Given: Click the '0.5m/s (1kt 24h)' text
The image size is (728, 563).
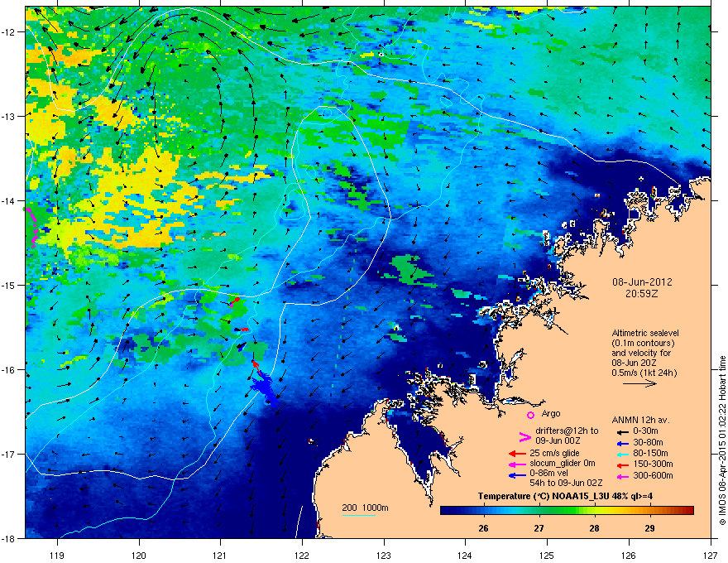Looking at the screenshot, I should [644, 373].
